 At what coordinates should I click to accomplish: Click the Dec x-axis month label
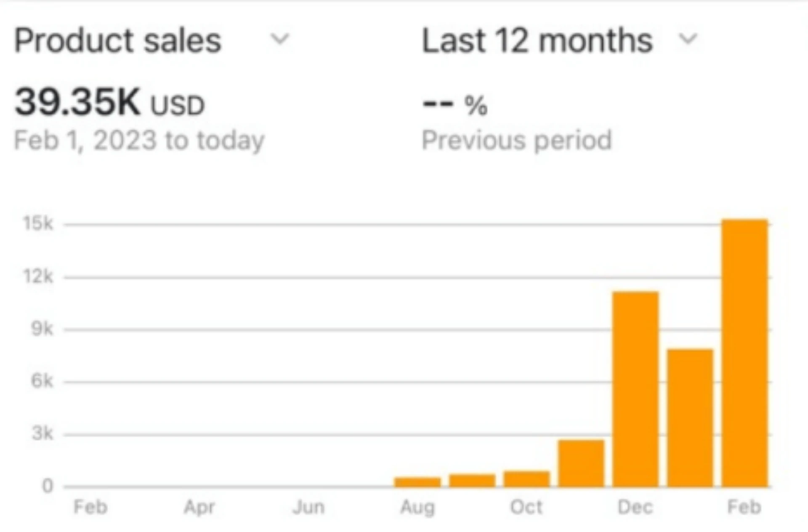635,507
